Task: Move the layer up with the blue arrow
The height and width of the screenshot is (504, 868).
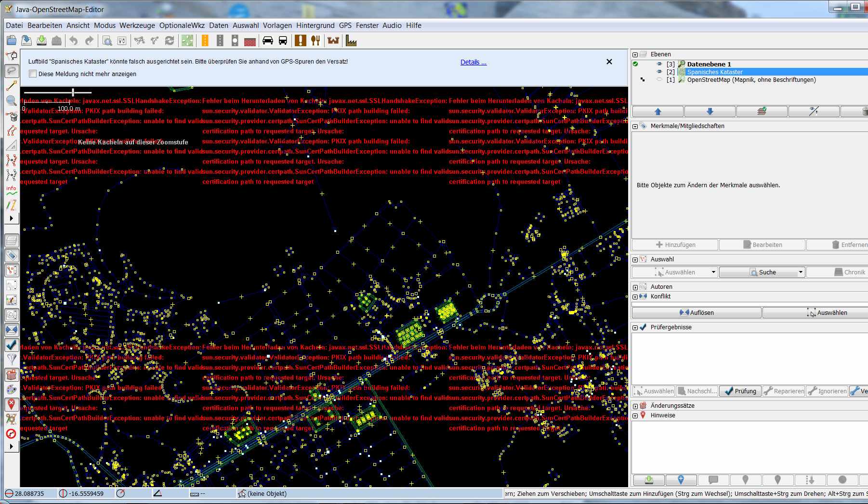Action: coord(658,112)
